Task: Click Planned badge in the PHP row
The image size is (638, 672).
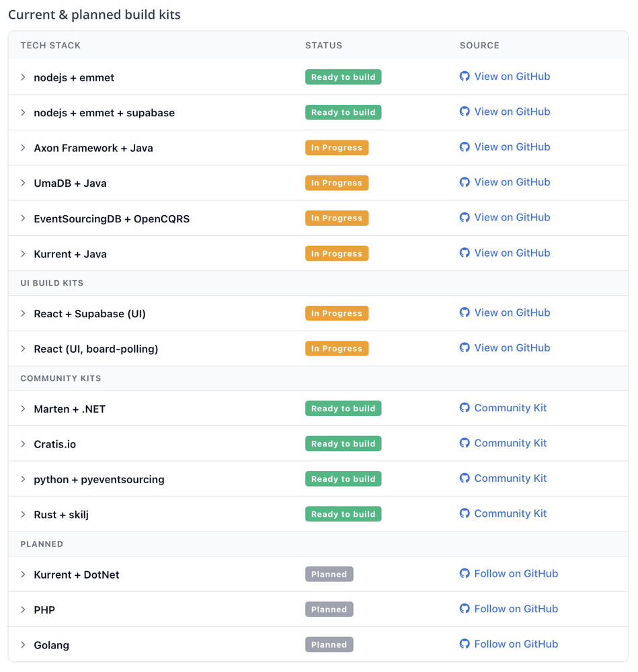Action: click(x=329, y=610)
